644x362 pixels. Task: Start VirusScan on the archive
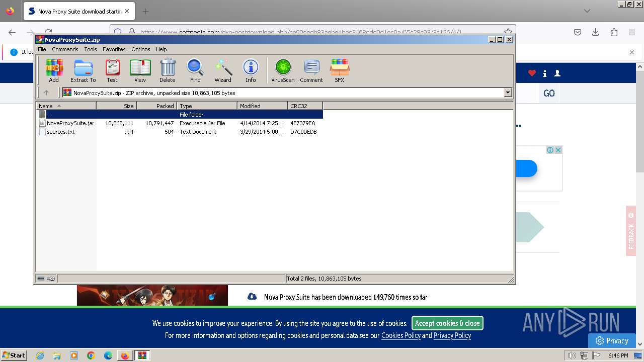pyautogui.click(x=283, y=71)
